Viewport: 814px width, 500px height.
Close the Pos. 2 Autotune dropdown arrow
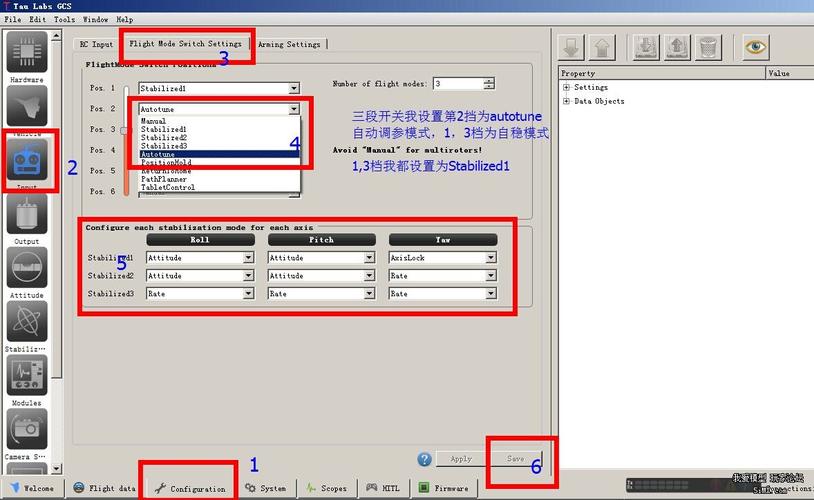coord(294,109)
